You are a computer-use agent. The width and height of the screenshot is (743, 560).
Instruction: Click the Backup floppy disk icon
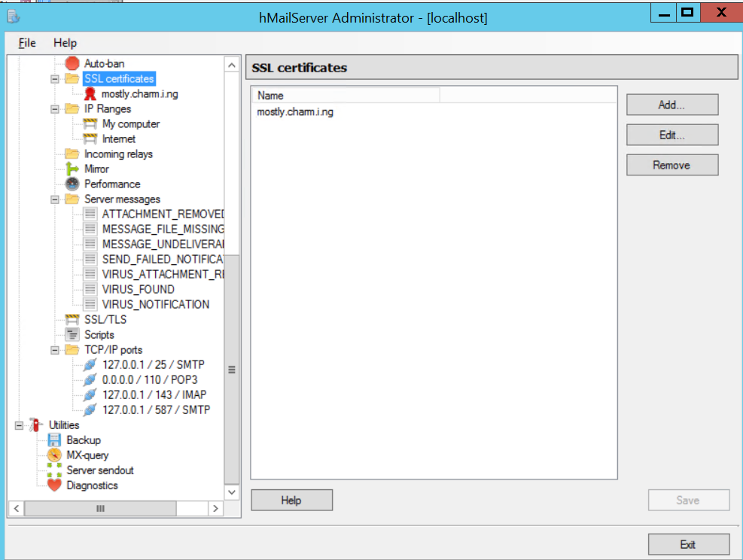54,440
